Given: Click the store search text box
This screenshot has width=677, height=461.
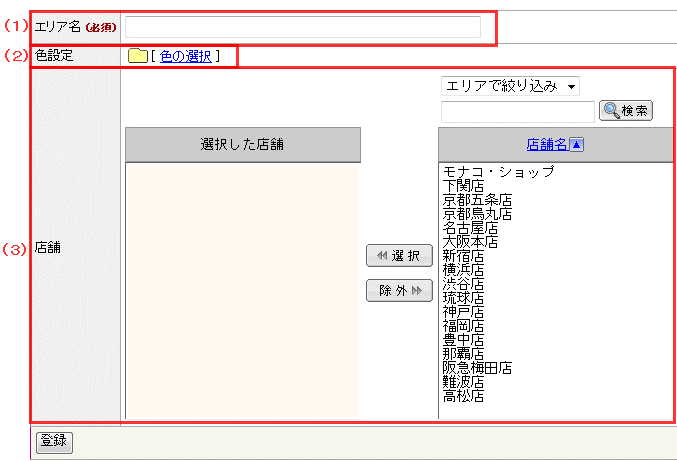Looking at the screenshot, I should pyautogui.click(x=517, y=110).
